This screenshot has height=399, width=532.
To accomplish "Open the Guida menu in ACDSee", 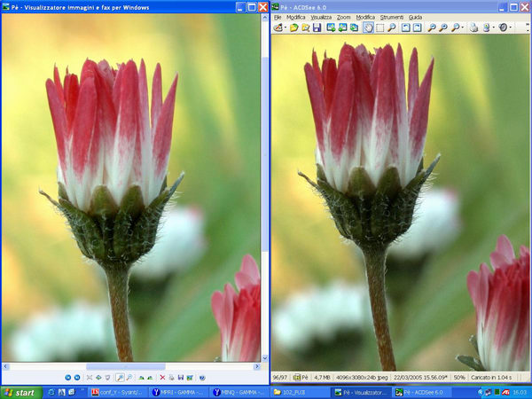I will pyautogui.click(x=415, y=17).
